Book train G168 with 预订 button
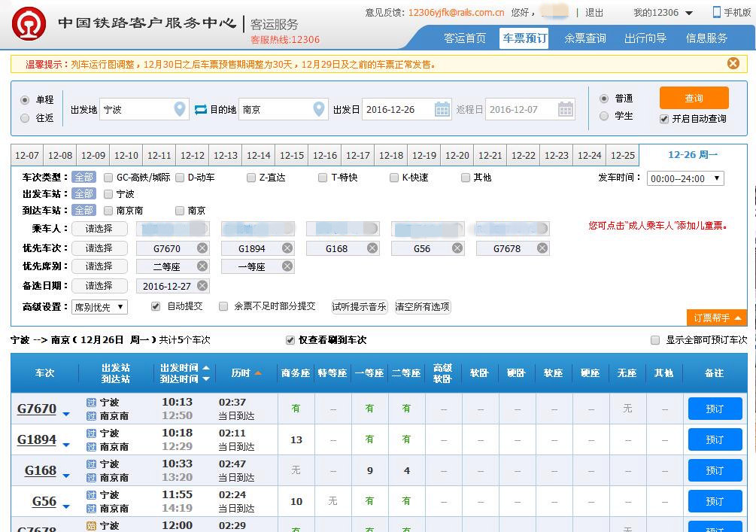This screenshot has width=756, height=532. coord(715,470)
